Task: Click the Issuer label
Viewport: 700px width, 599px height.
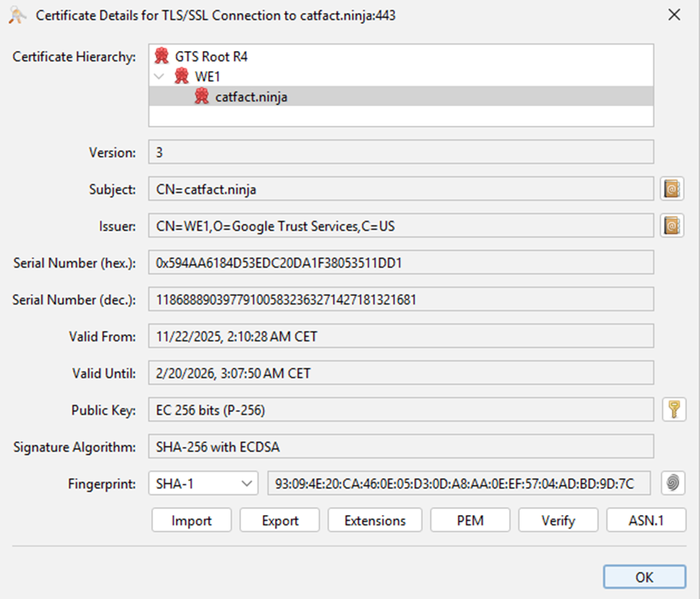Action: point(118,226)
